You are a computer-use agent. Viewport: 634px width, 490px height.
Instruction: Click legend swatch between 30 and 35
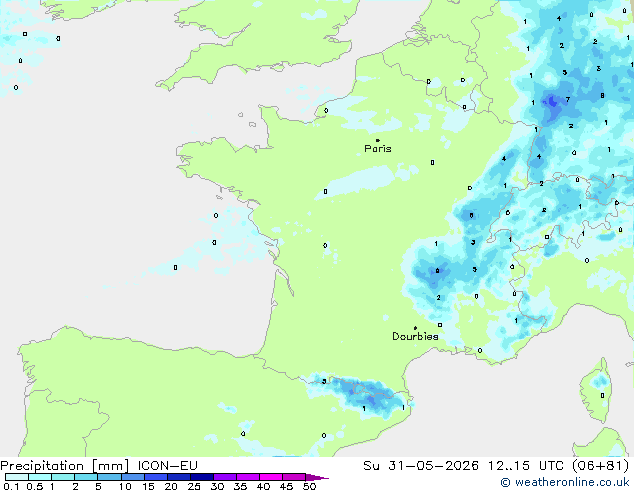225,477
